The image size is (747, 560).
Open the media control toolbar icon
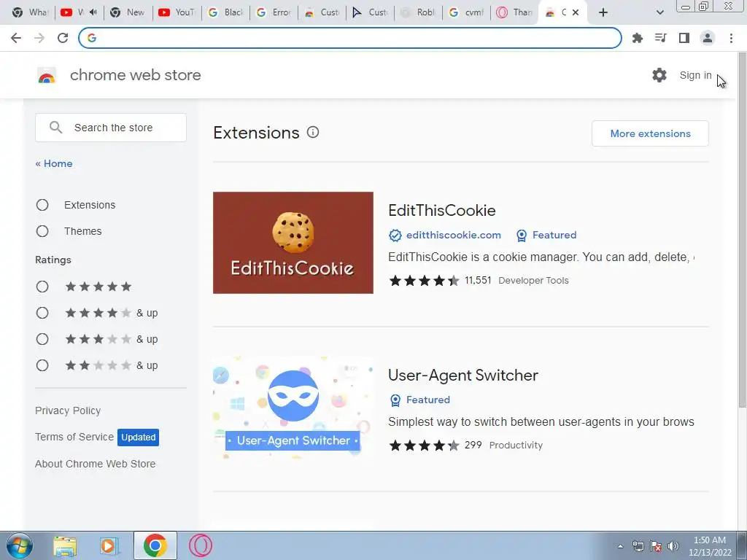coord(661,38)
